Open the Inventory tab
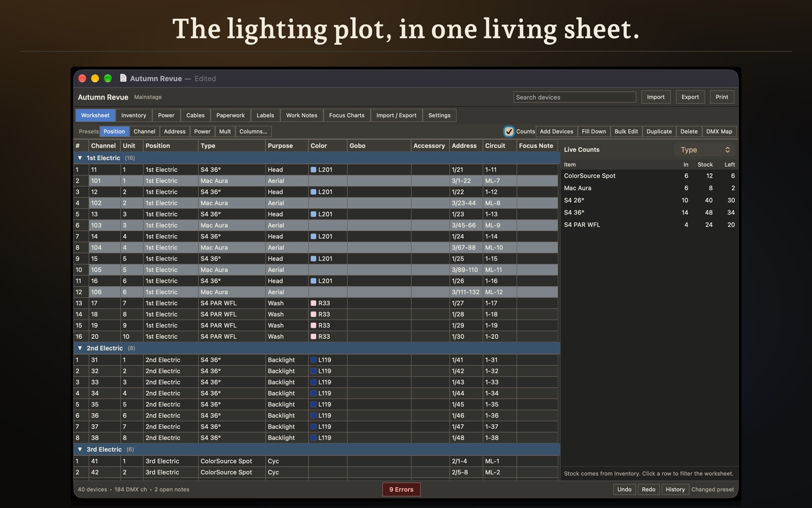Screen dimensions: 812x508 pyautogui.click(x=133, y=115)
